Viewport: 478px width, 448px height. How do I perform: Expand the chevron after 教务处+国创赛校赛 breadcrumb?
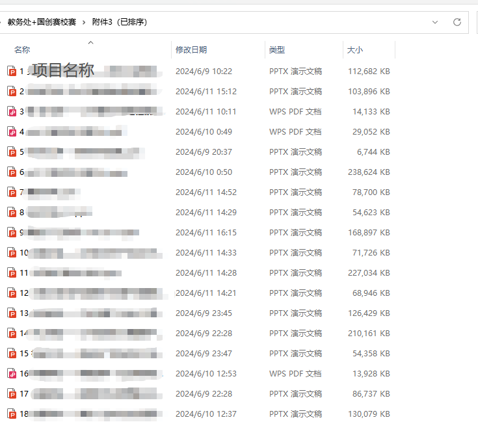click(84, 22)
